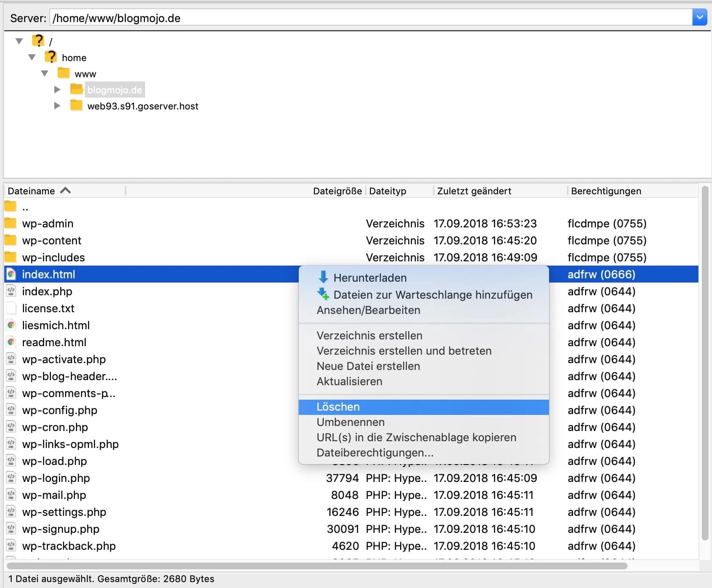Screen dimensions: 712x588
Task: Click the wp-includes folder icon
Action: tap(11, 257)
